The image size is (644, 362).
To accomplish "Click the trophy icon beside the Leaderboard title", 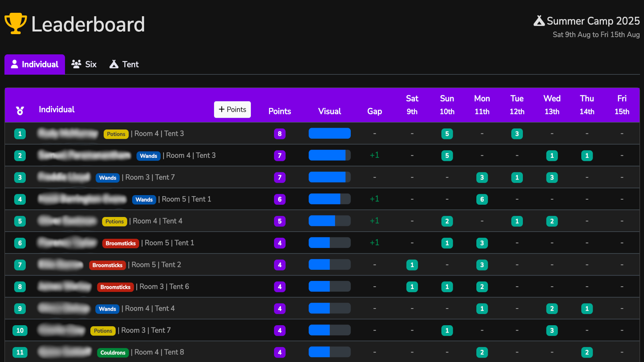I will tap(15, 23).
